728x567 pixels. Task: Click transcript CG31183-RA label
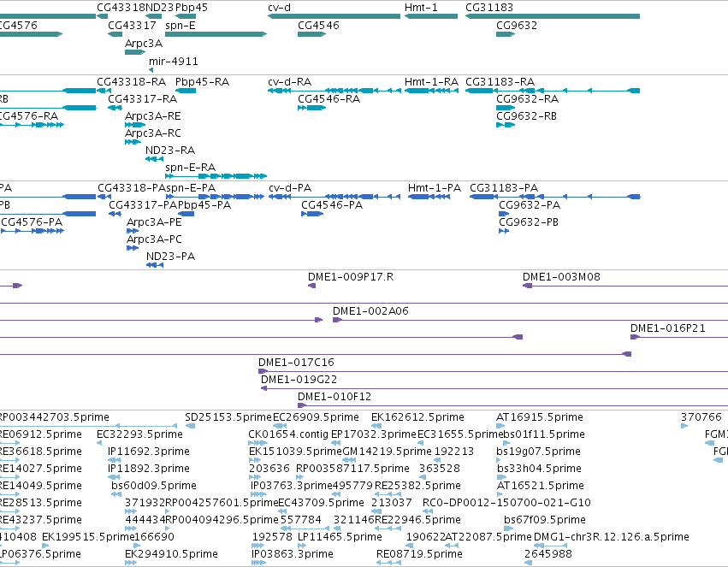click(x=500, y=81)
